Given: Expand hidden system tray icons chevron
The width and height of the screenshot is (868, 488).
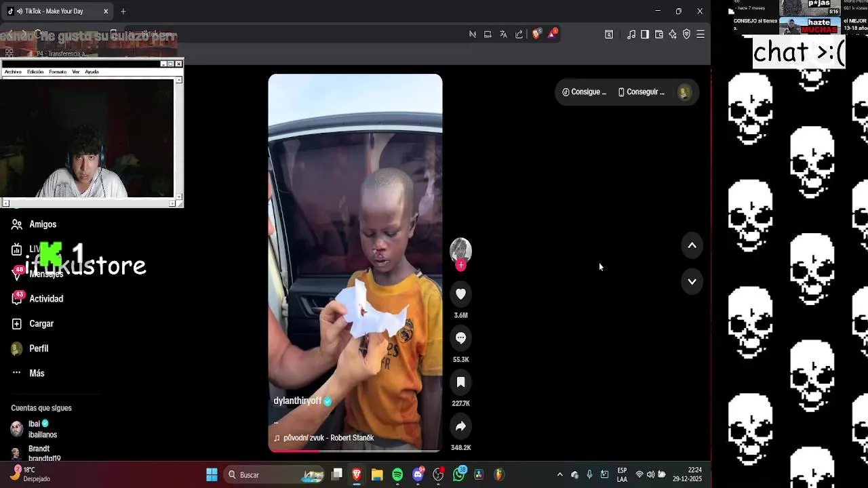Looking at the screenshot, I should (559, 474).
